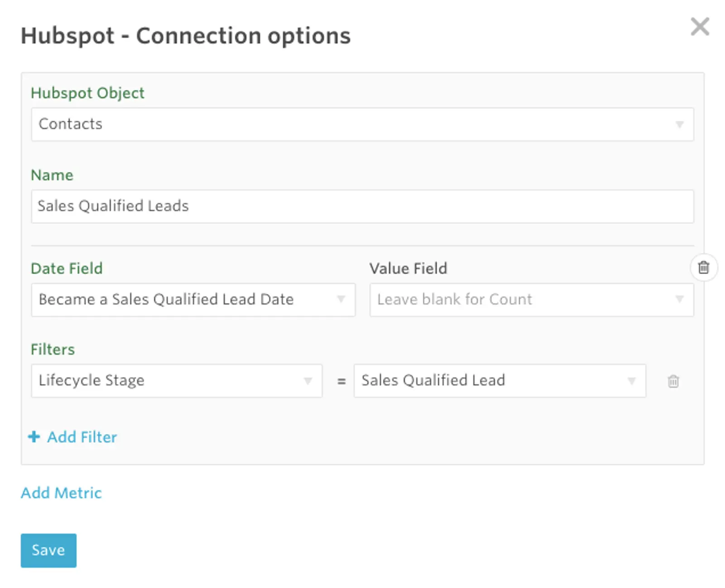The height and width of the screenshot is (588, 725).
Task: Click the Save button
Action: (x=48, y=550)
